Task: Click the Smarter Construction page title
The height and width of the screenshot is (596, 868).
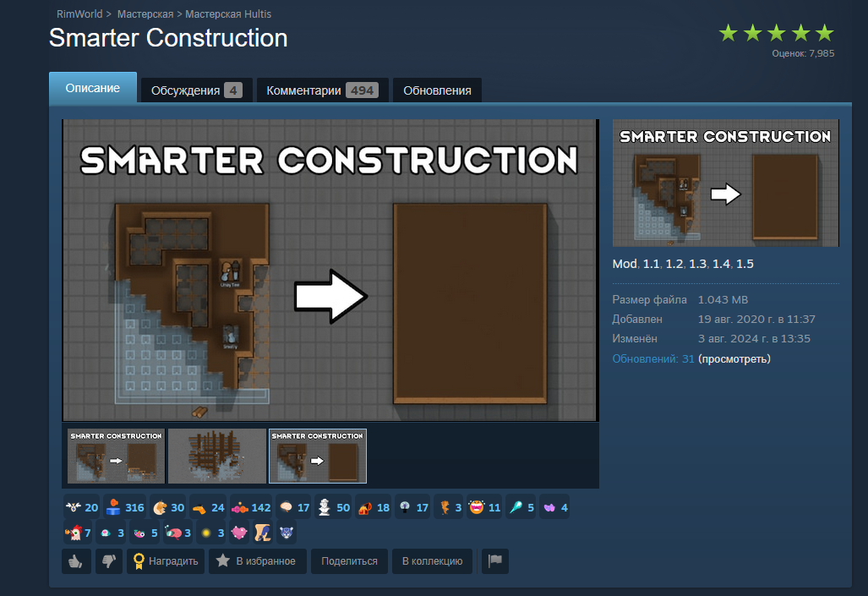Action: (168, 38)
